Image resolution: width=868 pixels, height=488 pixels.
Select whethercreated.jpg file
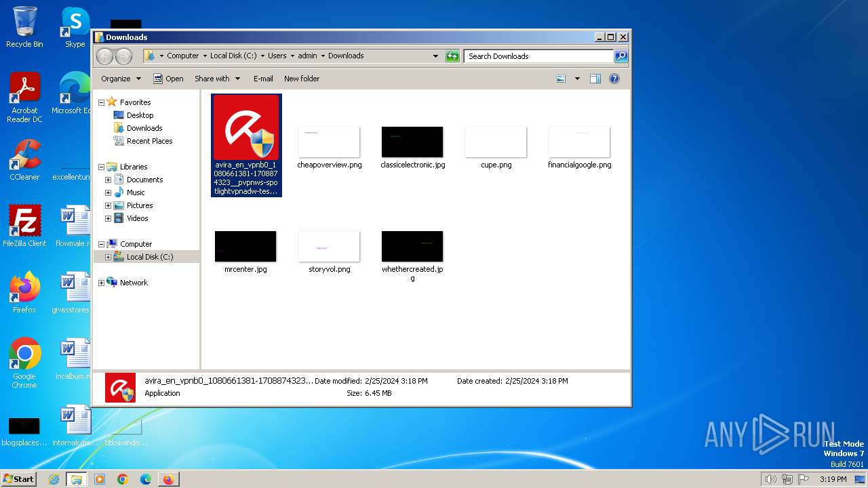[x=412, y=256]
